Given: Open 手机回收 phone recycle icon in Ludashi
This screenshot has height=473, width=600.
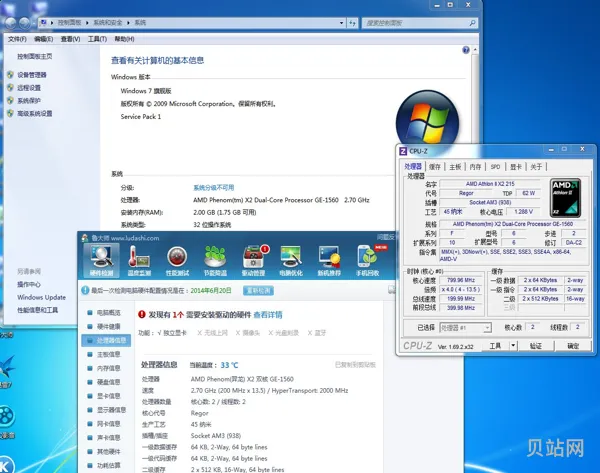Looking at the screenshot, I should point(368,260).
